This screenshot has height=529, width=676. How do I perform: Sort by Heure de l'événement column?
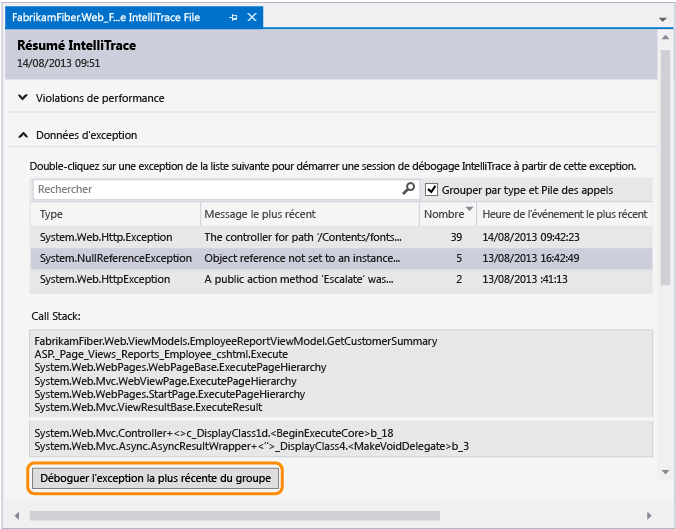(564, 214)
